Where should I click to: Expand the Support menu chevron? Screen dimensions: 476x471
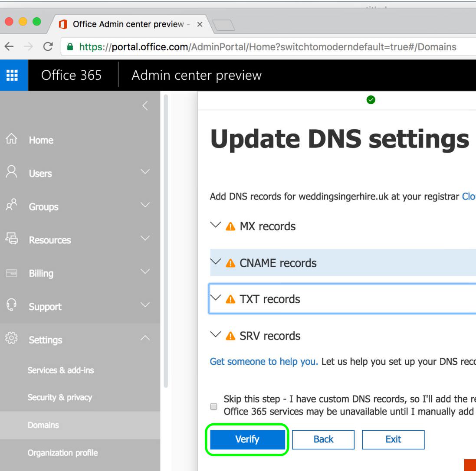click(145, 304)
